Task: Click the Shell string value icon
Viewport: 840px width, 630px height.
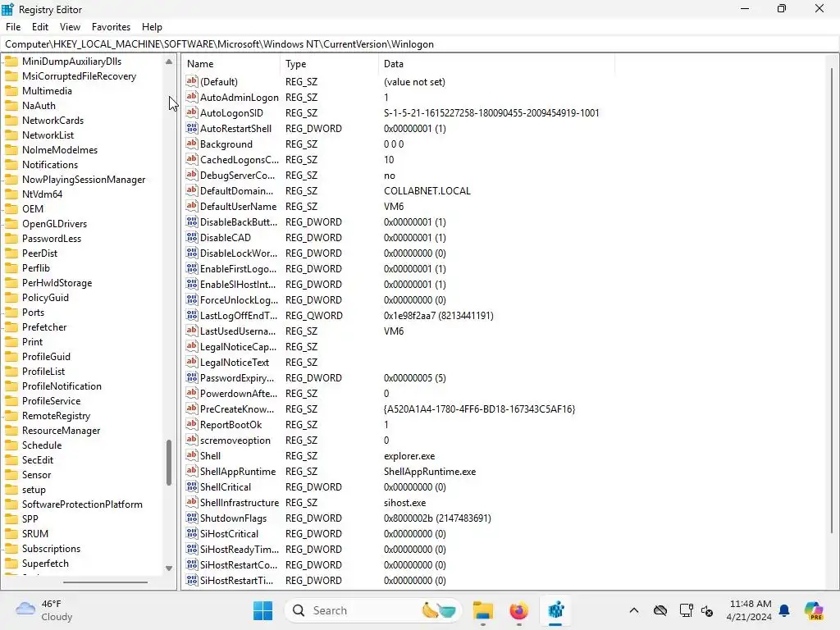Action: tap(192, 455)
